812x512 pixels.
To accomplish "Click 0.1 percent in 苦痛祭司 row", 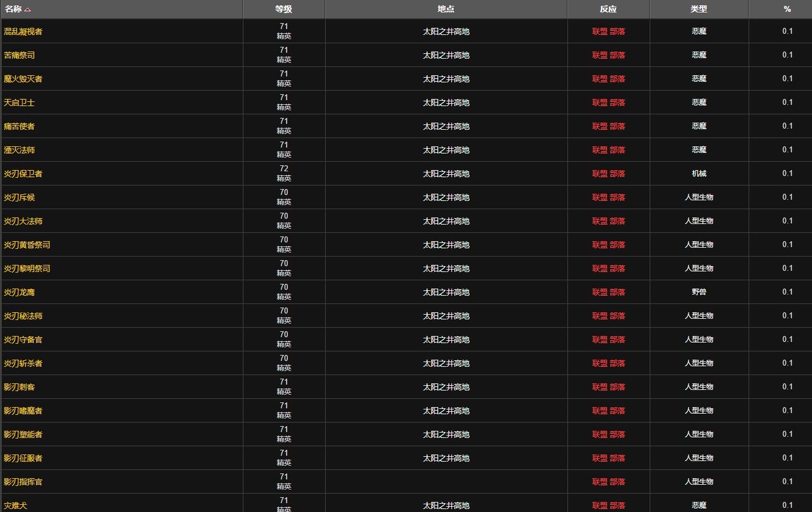I will [x=787, y=55].
